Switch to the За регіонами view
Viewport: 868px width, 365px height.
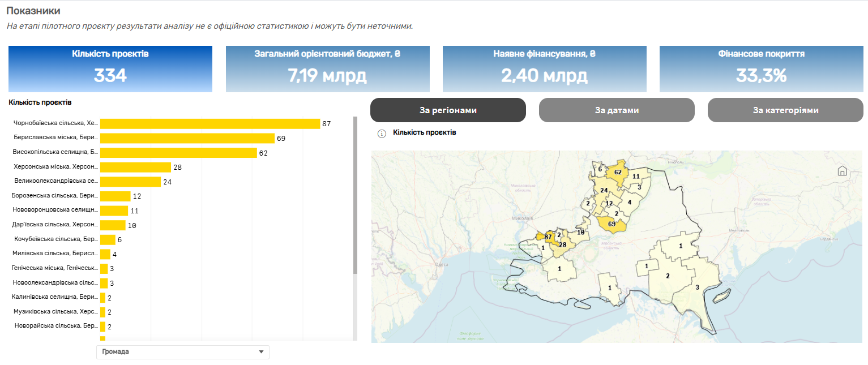click(x=448, y=110)
